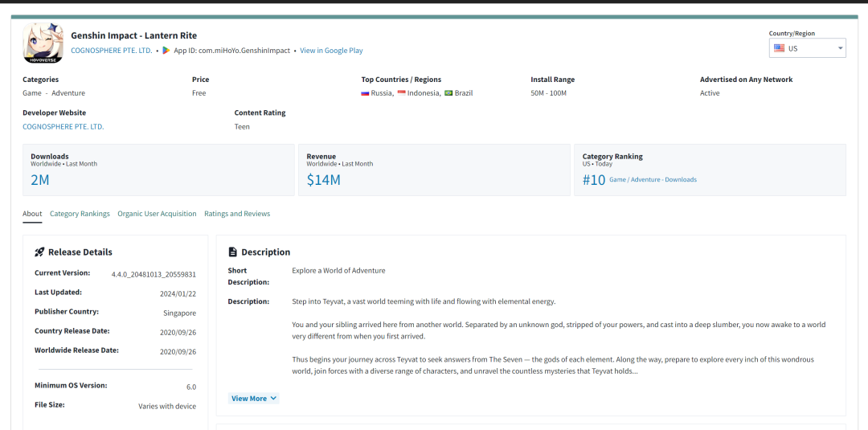The width and height of the screenshot is (868, 430).
Task: Open the Country/Region dropdown
Action: (807, 48)
